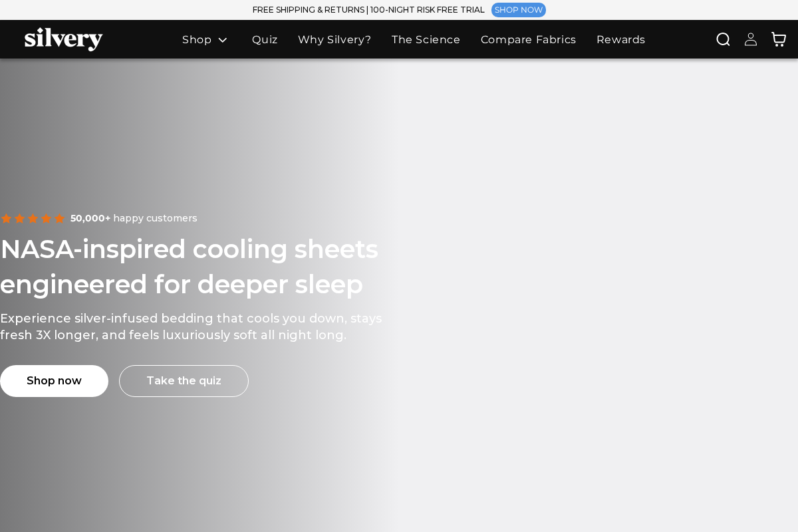Click the blue SHOP NOW banner pill
Image resolution: width=798 pixels, height=532 pixels.
519,10
